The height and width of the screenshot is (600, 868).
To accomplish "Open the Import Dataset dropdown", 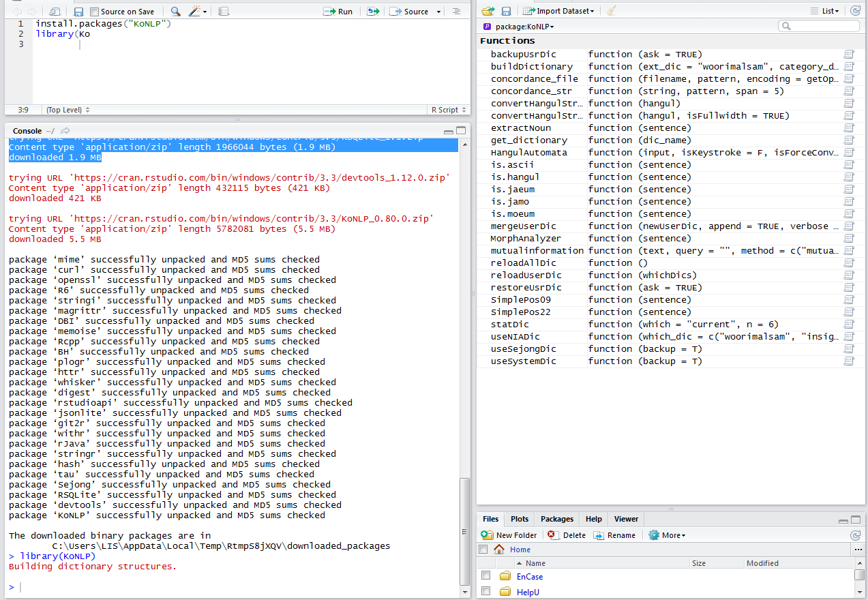I will [559, 11].
